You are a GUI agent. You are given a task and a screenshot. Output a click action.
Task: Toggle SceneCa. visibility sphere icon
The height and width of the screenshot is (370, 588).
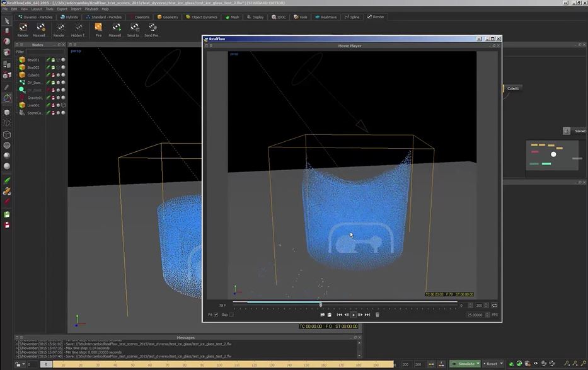63,113
